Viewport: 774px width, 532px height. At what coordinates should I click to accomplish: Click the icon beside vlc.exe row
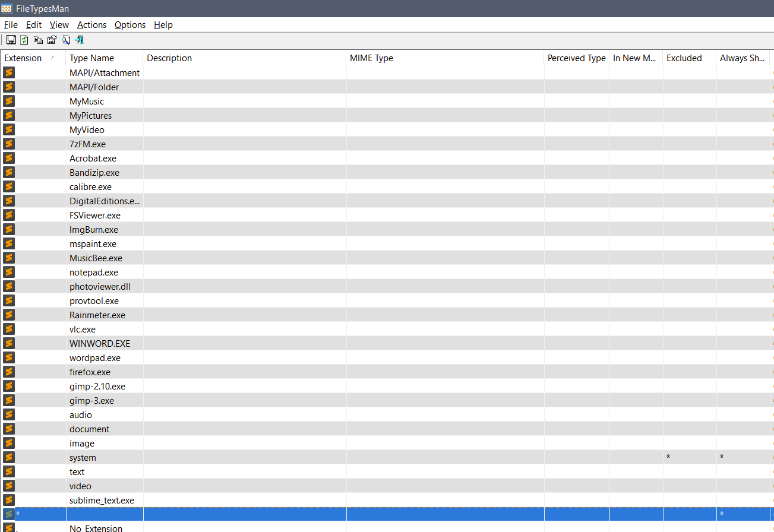tap(8, 329)
